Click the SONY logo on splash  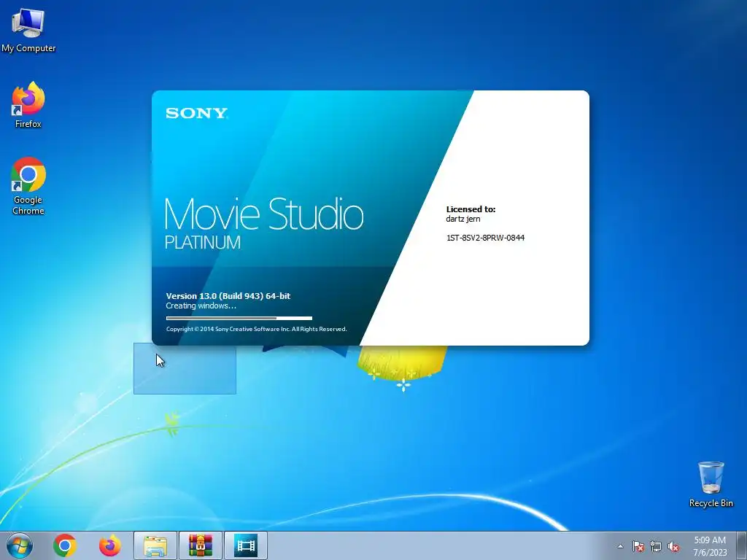[197, 113]
